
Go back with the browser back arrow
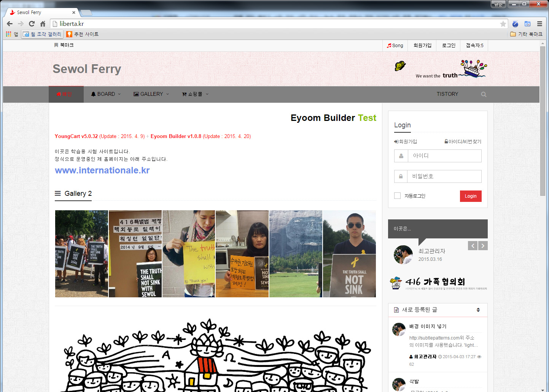[10, 24]
